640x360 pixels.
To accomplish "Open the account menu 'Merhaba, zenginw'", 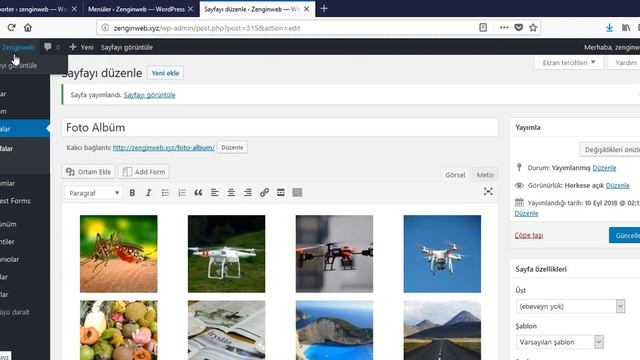I will point(611,47).
